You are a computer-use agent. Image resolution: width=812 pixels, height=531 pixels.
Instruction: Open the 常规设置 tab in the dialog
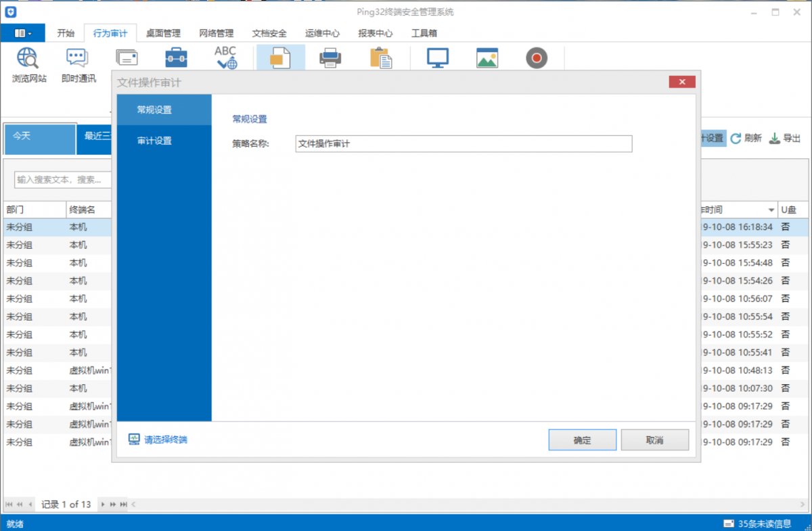click(164, 110)
